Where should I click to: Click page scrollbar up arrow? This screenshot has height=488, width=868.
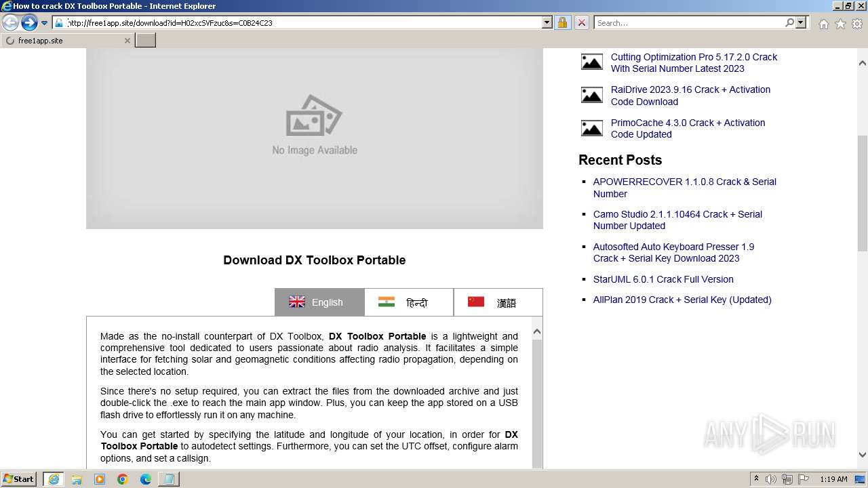coord(863,63)
